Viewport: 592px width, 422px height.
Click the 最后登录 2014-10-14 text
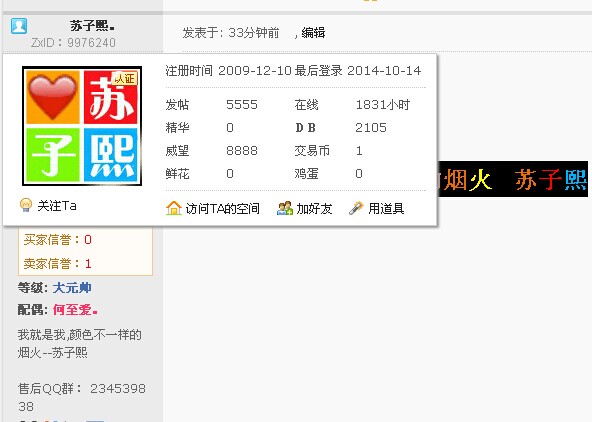[358, 71]
